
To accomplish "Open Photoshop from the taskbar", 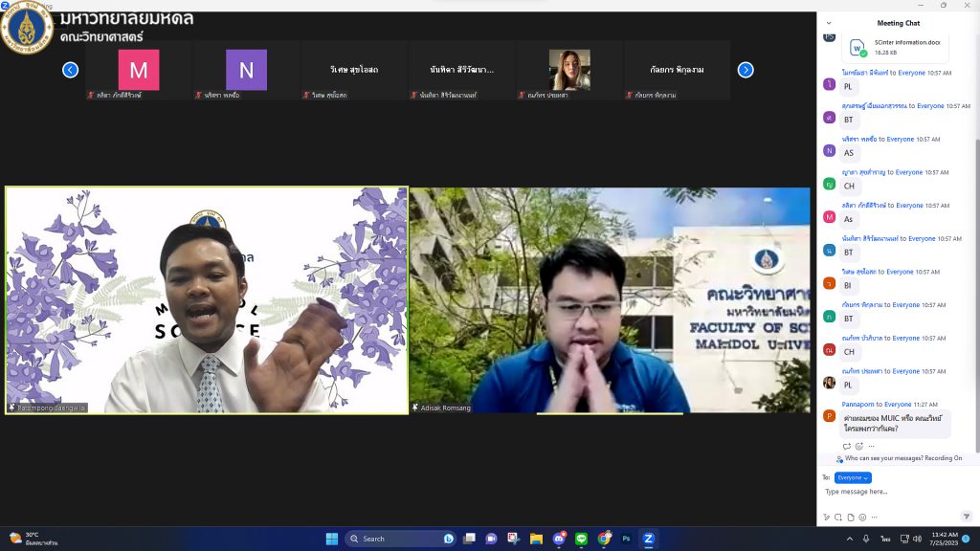I will point(626,539).
